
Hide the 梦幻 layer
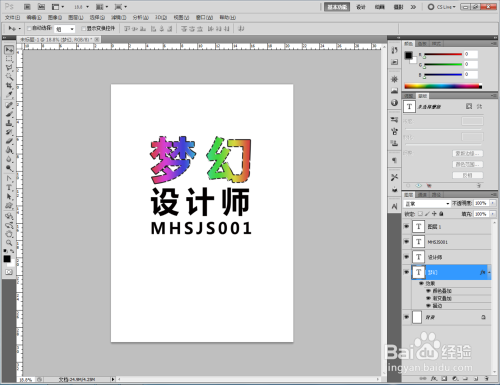[406, 272]
